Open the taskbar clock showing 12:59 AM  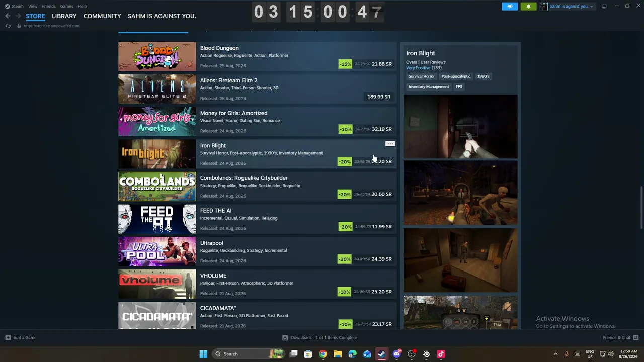pyautogui.click(x=629, y=354)
